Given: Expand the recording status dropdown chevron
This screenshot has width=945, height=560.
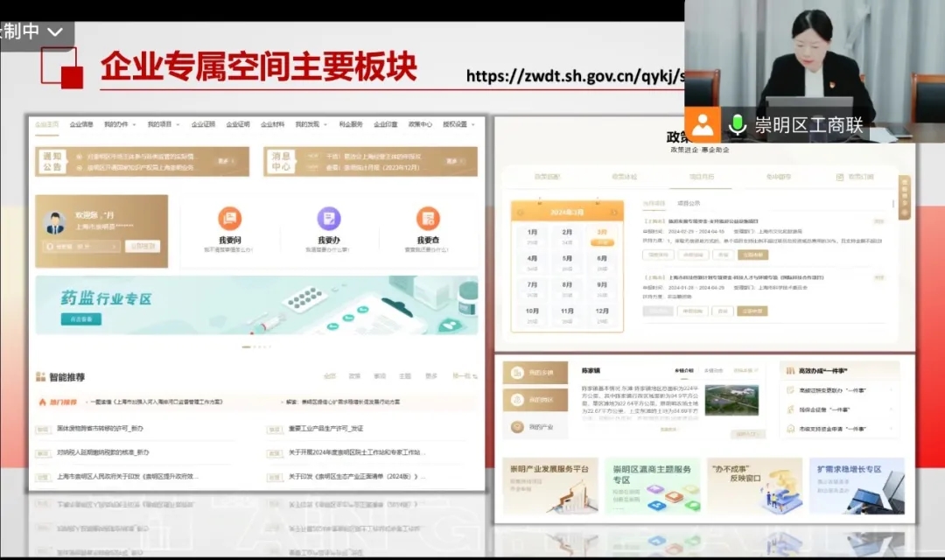Looking at the screenshot, I should click(55, 32).
